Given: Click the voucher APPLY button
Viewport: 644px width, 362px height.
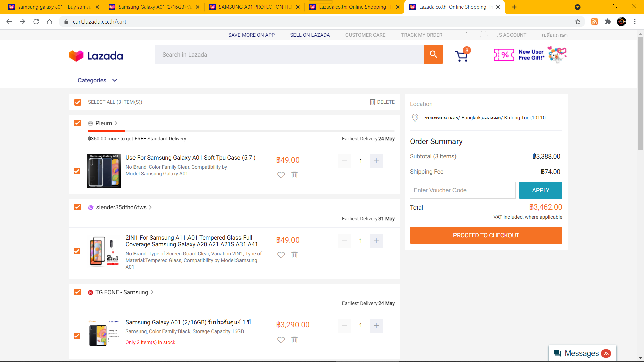Looking at the screenshot, I should click(540, 190).
